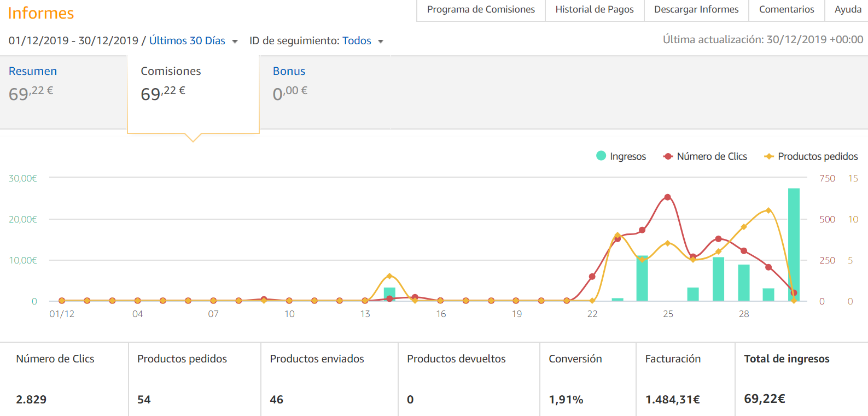Click the Productos devueltos column header

point(456,359)
